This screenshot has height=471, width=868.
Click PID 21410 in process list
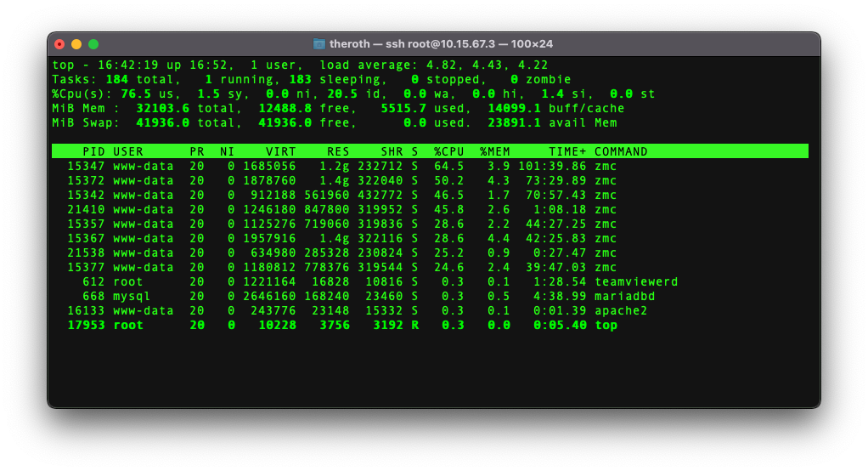tap(86, 209)
